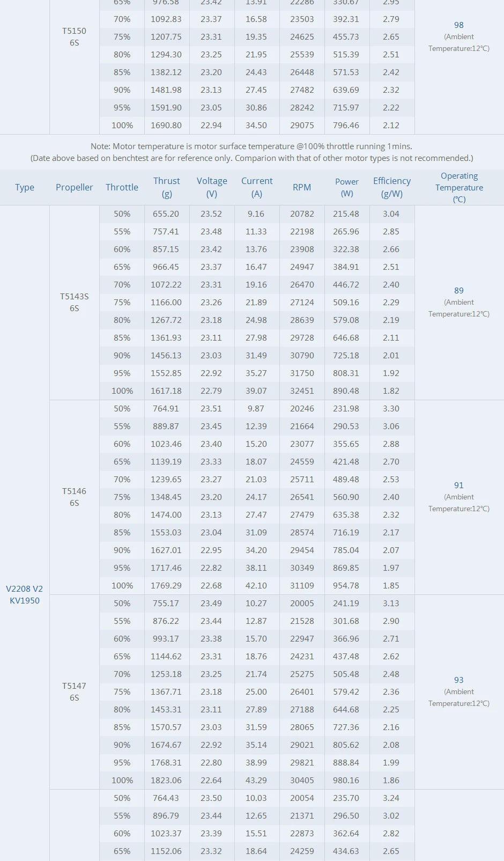Click the T5150 6S propeller cell

tap(74, 36)
